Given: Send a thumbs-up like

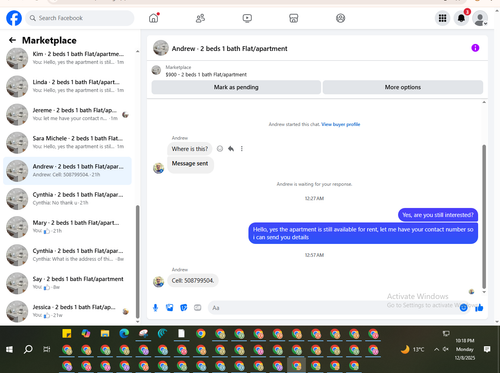Looking at the screenshot, I should (479, 308).
